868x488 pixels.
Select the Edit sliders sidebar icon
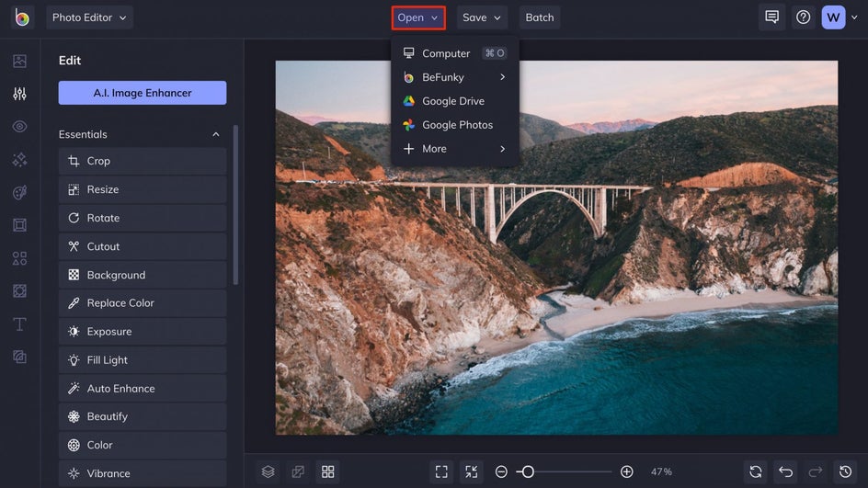(x=19, y=94)
